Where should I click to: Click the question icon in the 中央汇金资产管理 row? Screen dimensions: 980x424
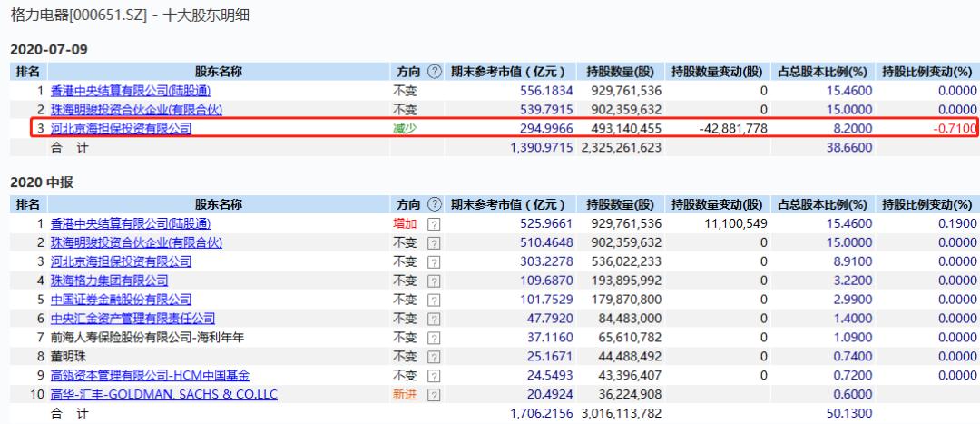click(434, 319)
